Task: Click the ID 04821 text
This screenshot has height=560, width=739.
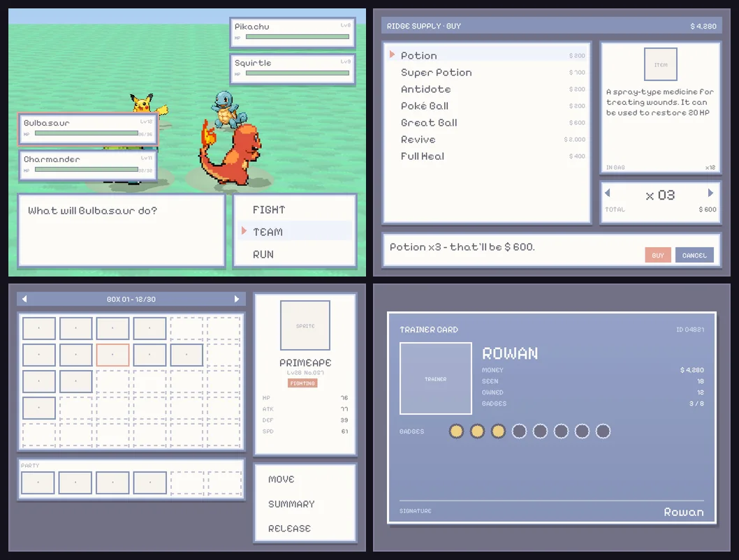Action: (x=691, y=330)
